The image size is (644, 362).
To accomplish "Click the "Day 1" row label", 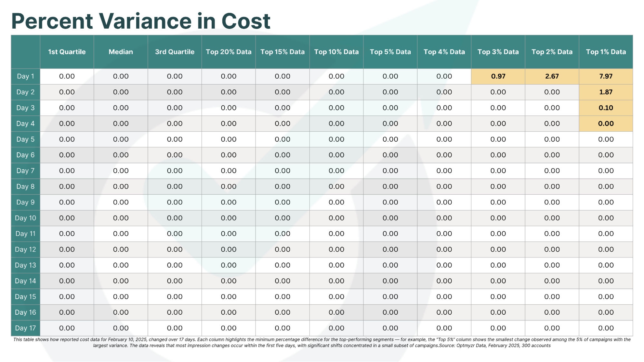I will tap(25, 76).
